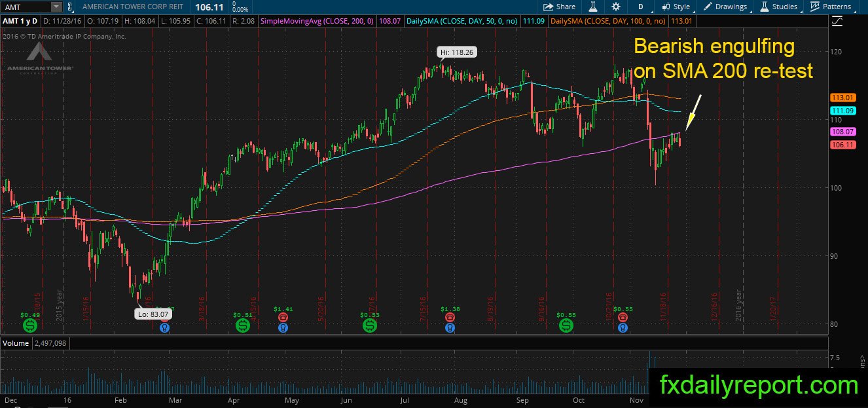Click the SimpleMovingAvg (CLOSE, 200, 0) study label
Image resolution: width=868 pixels, height=408 pixels.
pos(317,22)
